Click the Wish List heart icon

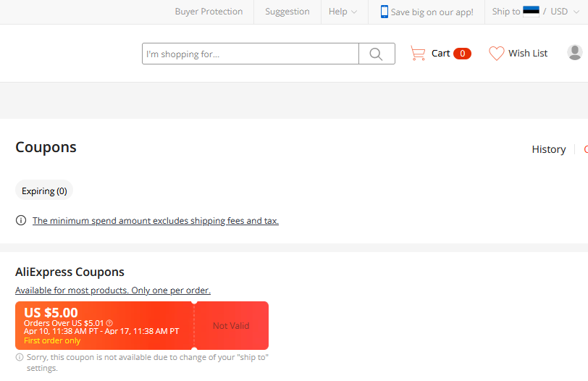(x=497, y=54)
